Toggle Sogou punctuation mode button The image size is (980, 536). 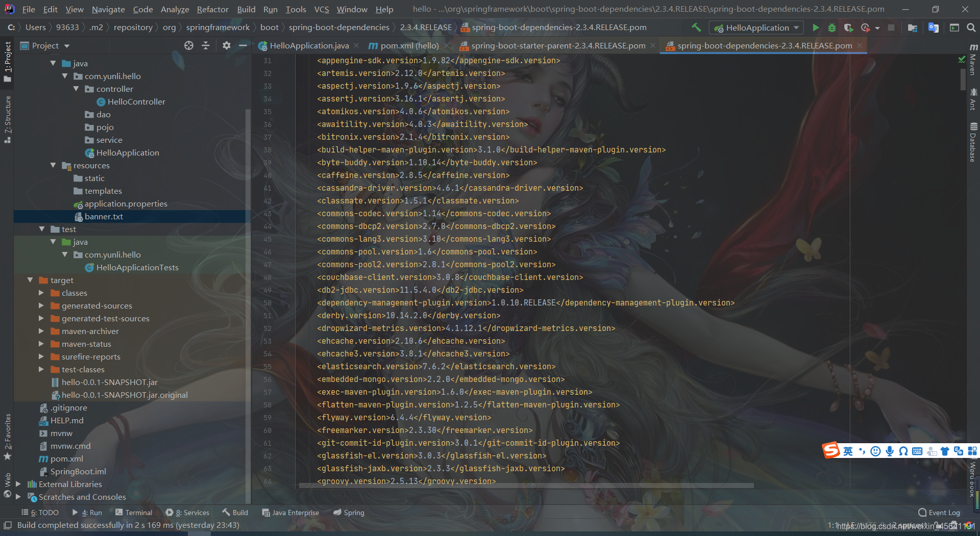pos(862,451)
